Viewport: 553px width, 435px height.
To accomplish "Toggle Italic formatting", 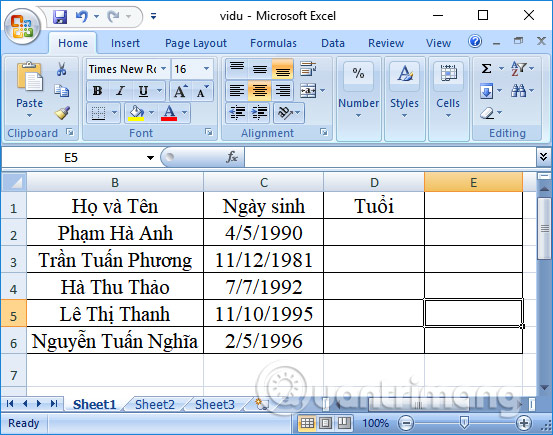I will pos(120,91).
